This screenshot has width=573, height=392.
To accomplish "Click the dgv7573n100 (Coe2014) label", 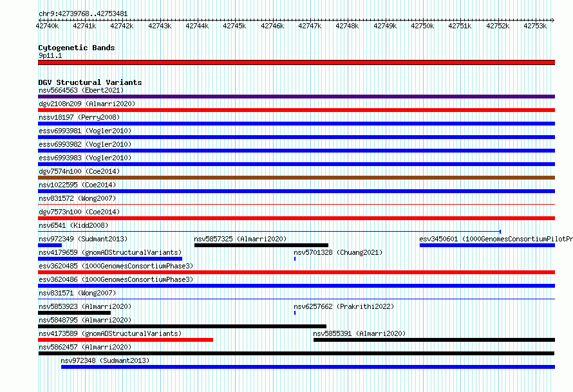I will click(x=79, y=212).
